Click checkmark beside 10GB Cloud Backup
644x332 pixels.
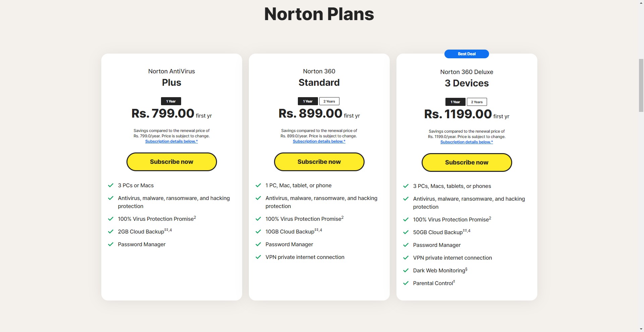coord(258,231)
